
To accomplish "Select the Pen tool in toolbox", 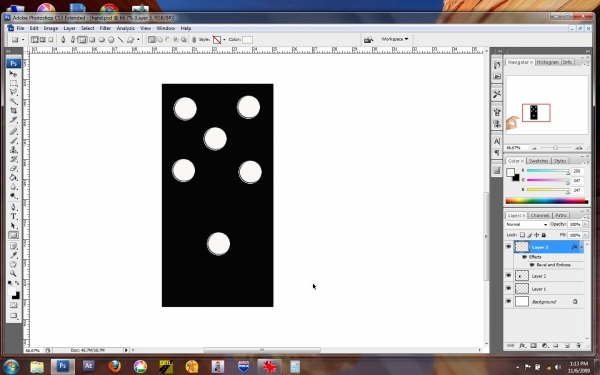I will [x=13, y=207].
